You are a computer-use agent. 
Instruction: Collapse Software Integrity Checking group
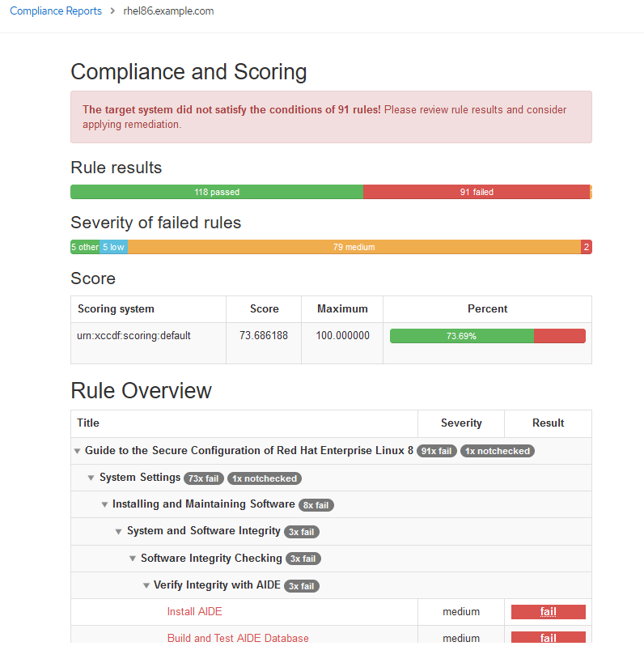click(x=133, y=559)
